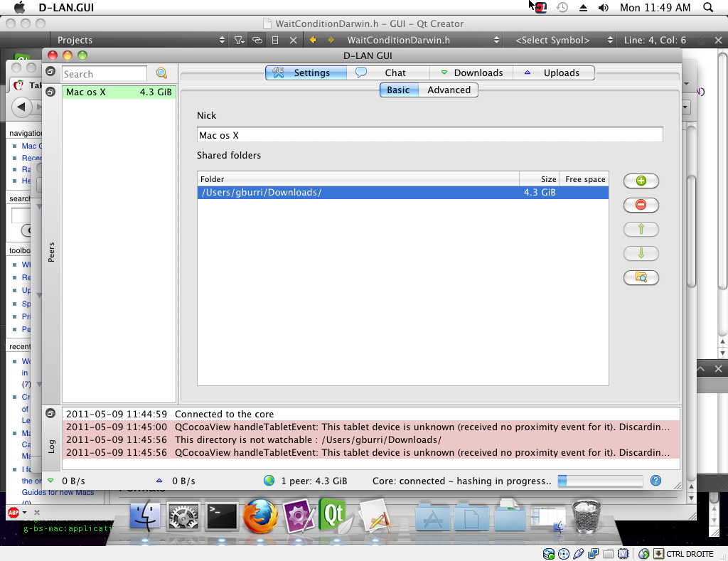Open the dropdown arrow next to ABP icon
Viewport: 728px width, 561px height.
tap(25, 512)
